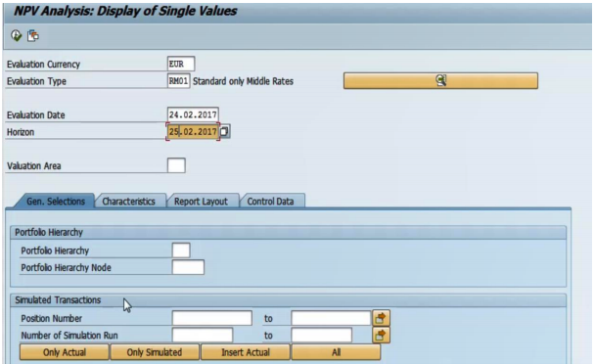Select the Horizon date field 25.02.2017
The width and height of the screenshot is (595, 364).
point(193,132)
